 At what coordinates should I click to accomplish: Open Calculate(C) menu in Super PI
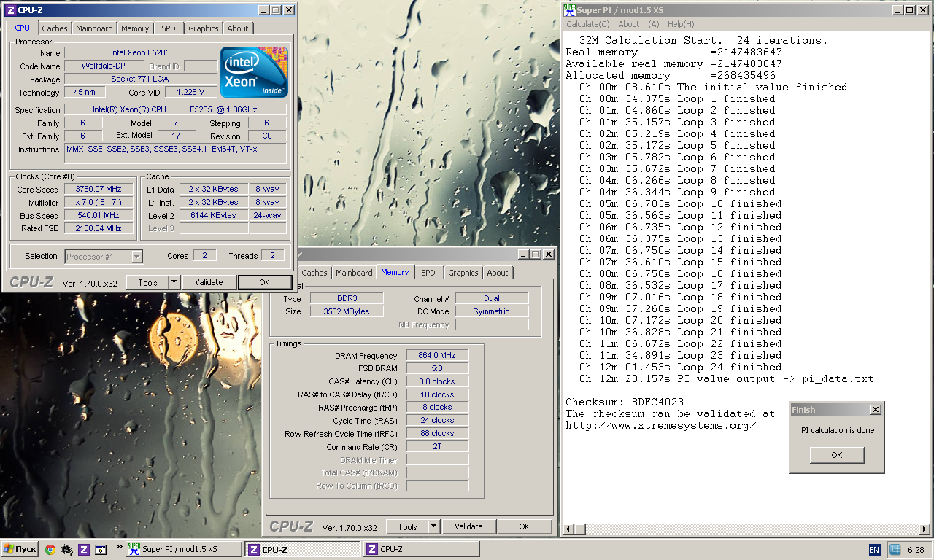tap(588, 24)
